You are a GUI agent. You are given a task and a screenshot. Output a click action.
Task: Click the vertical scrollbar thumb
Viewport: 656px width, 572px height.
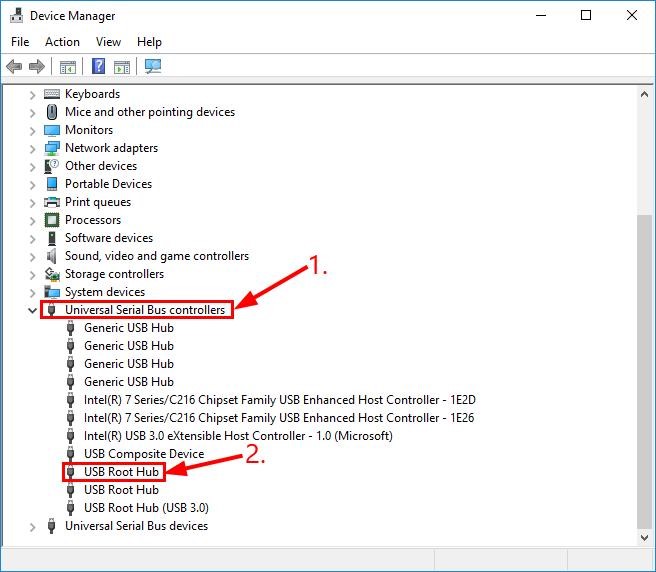click(x=644, y=372)
